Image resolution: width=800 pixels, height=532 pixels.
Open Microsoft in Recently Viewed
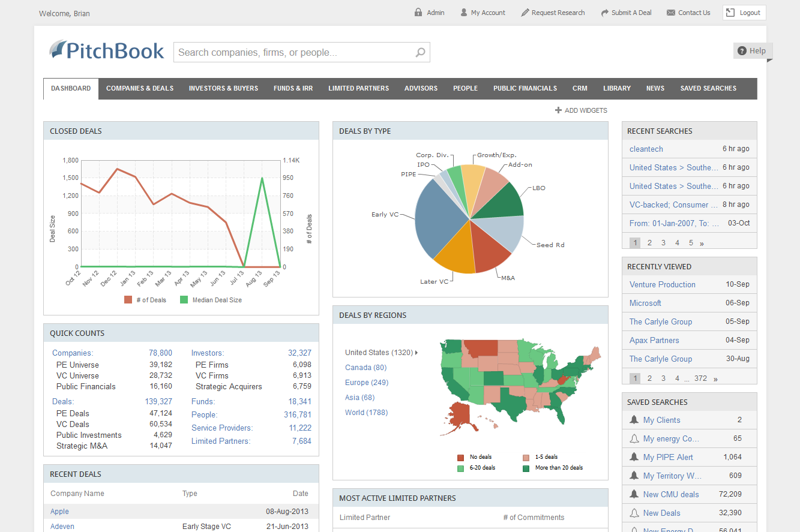click(x=645, y=303)
